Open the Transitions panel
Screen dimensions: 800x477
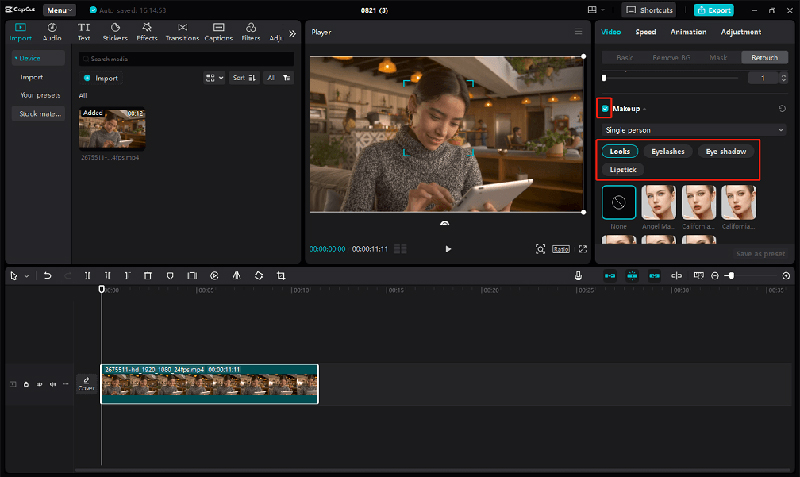coord(181,31)
